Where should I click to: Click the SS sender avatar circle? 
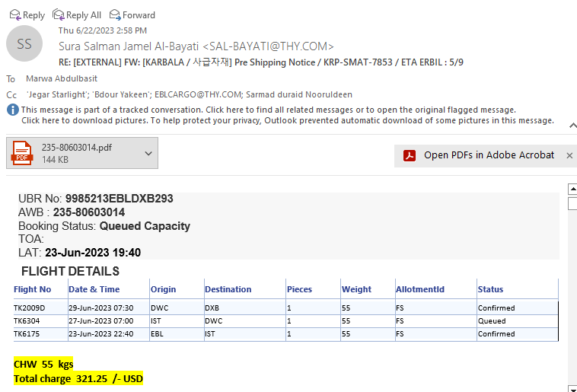24,43
